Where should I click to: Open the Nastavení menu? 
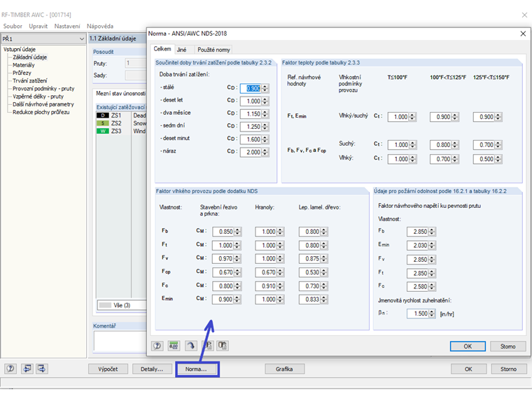point(67,26)
